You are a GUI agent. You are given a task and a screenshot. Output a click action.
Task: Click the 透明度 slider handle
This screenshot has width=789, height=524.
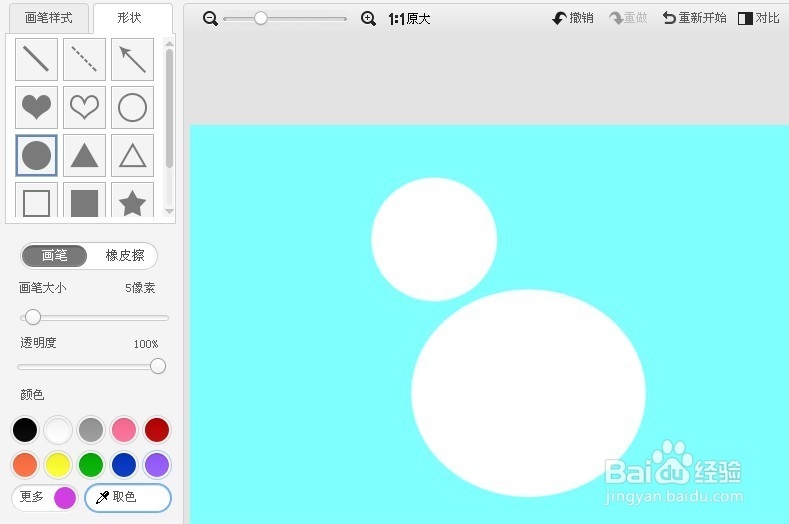[x=158, y=366]
